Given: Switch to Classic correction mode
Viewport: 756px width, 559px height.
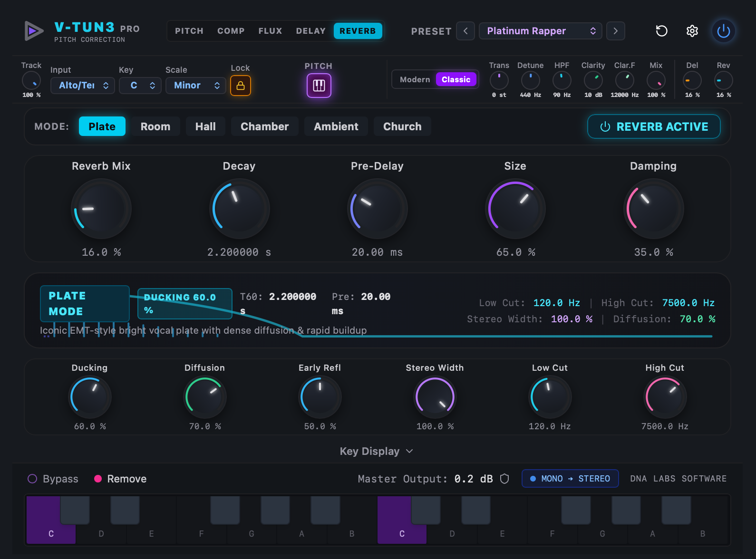Looking at the screenshot, I should [456, 79].
